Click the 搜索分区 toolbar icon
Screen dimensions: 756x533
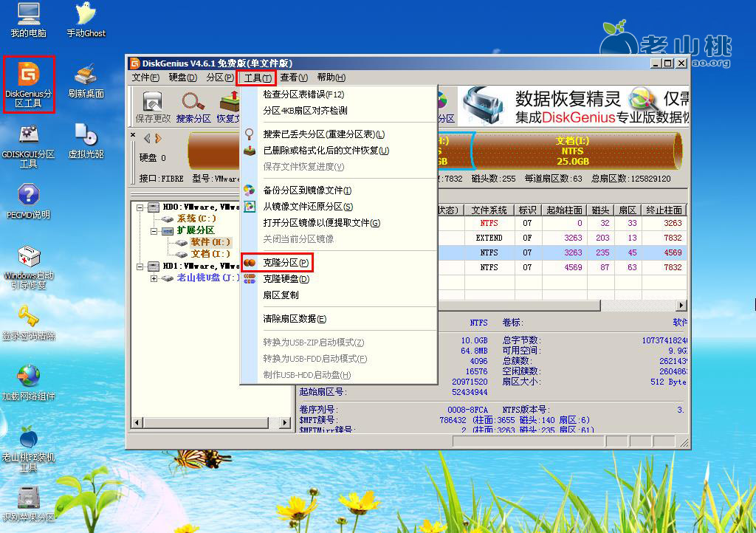tap(192, 105)
